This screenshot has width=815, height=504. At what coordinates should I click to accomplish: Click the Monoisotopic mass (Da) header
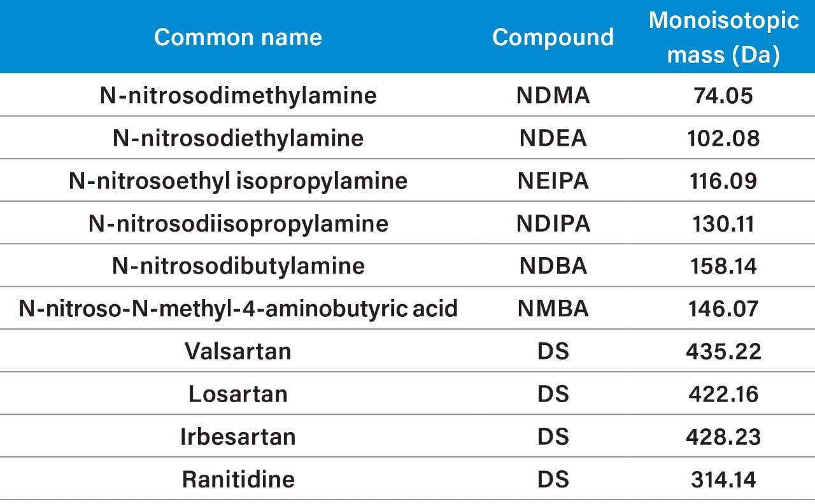[x=723, y=38]
